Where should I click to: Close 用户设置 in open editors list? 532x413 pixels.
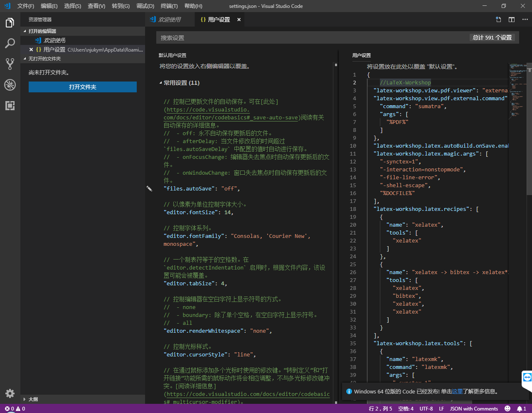pos(31,49)
